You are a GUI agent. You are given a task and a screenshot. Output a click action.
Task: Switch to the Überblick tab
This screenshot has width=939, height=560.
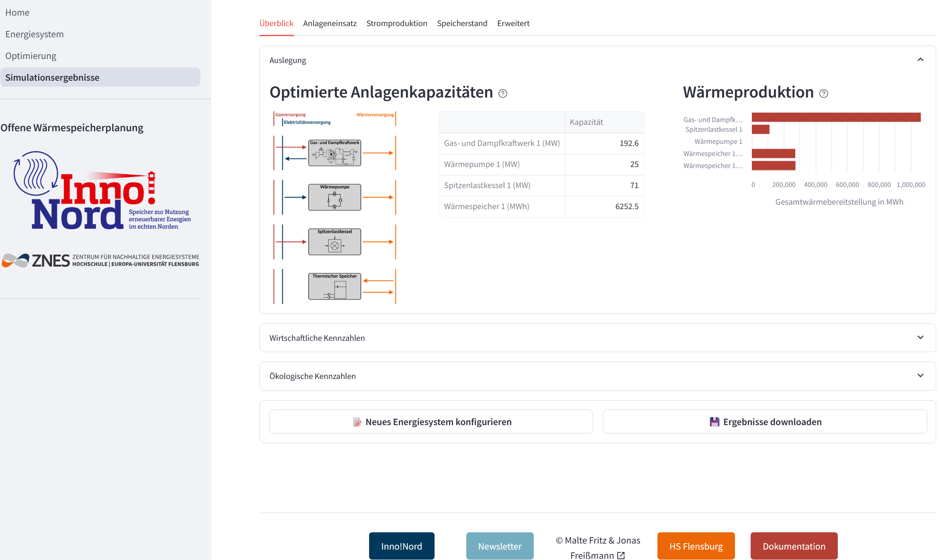276,23
